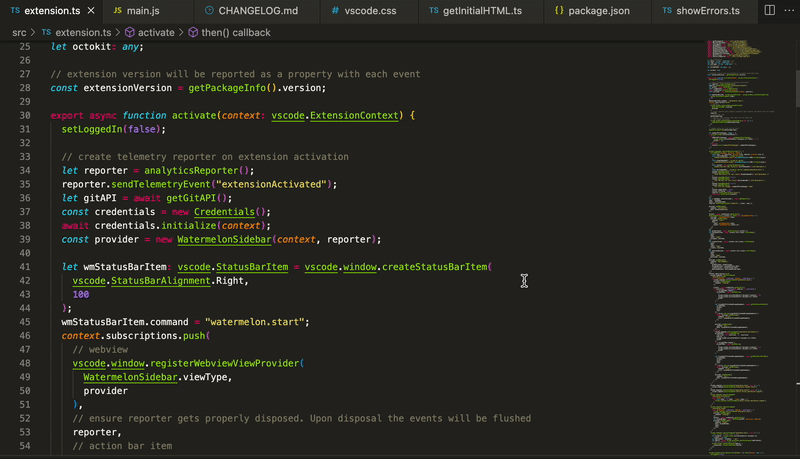
Task: Open the CHANGELOG.md tab
Action: pyautogui.click(x=251, y=10)
